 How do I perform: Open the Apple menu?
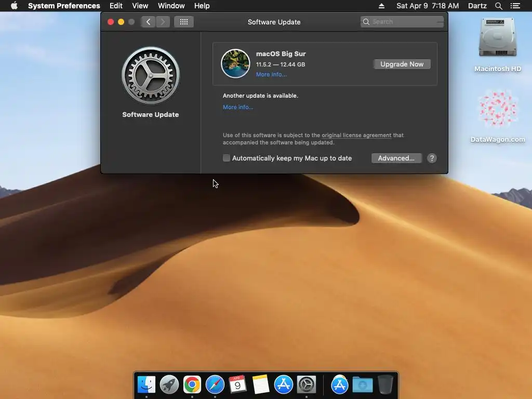[x=14, y=6]
